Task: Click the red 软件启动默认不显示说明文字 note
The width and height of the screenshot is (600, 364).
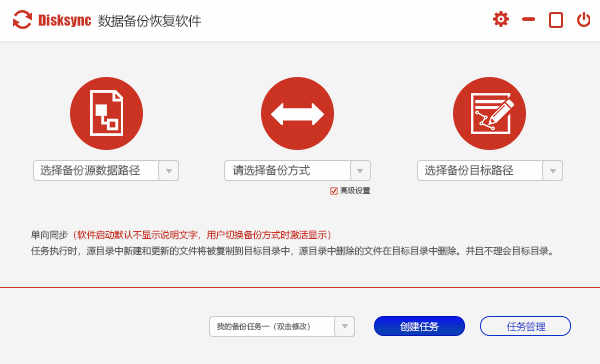Action: click(202, 235)
